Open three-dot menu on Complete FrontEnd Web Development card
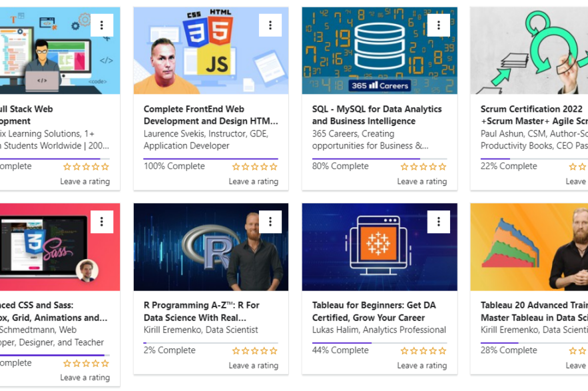The image size is (588, 391). pyautogui.click(x=270, y=25)
